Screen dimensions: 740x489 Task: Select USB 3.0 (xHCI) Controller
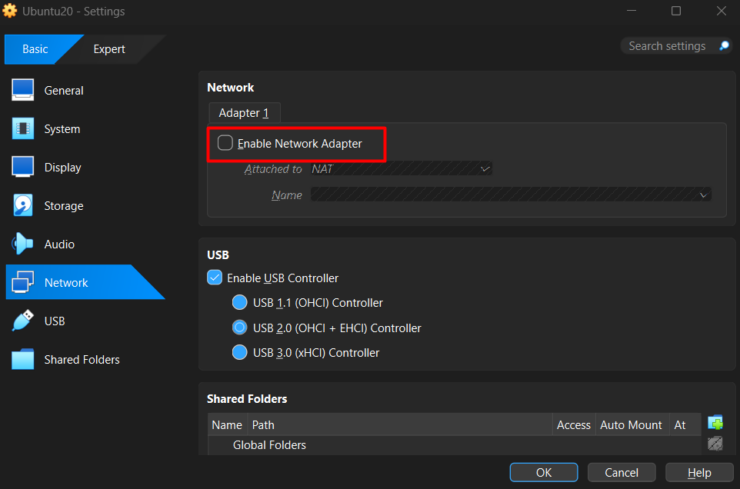click(239, 352)
